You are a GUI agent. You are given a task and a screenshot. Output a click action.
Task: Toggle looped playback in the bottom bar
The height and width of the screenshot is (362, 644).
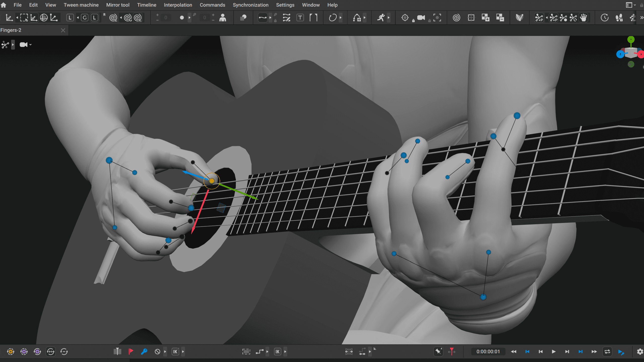coord(607,351)
